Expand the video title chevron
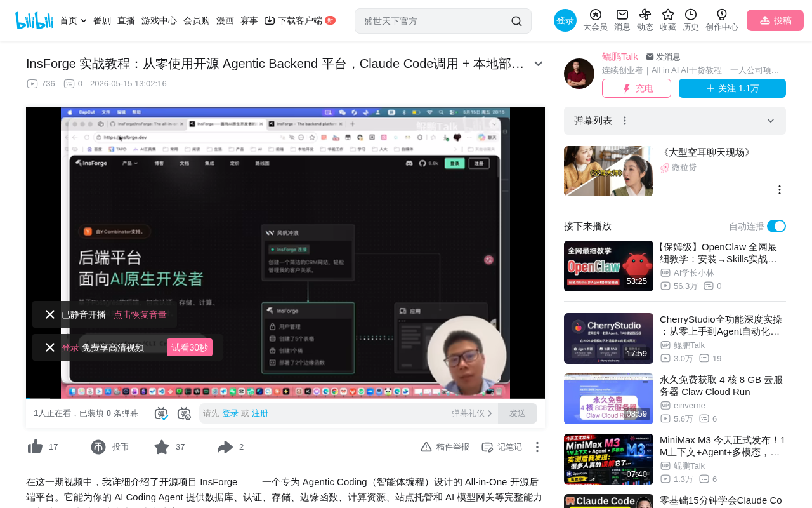This screenshot has width=812, height=508. coord(539,63)
